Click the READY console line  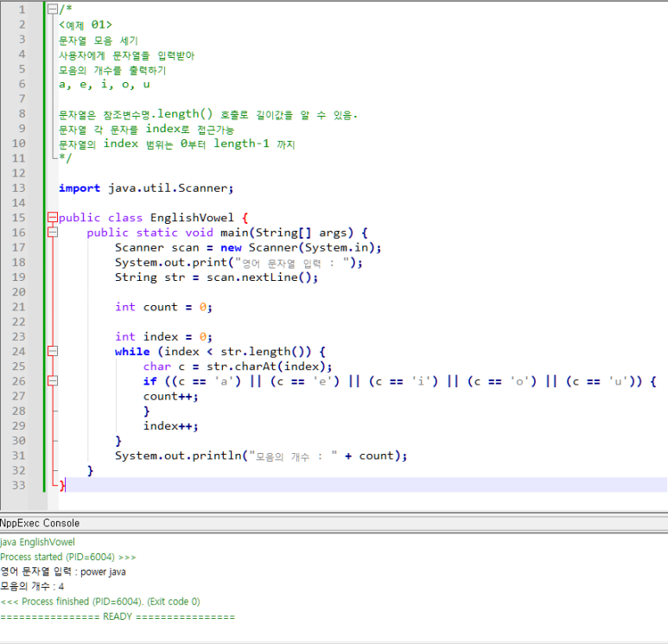pyautogui.click(x=118, y=616)
